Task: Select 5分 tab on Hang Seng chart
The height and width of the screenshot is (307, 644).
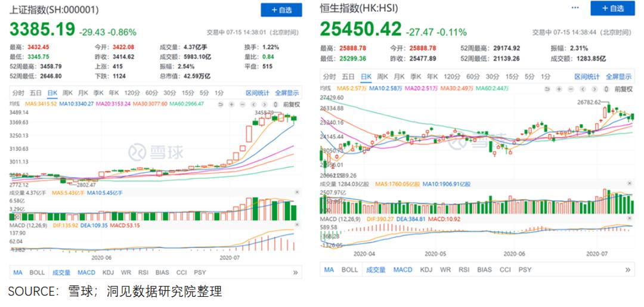Action: coord(530,76)
